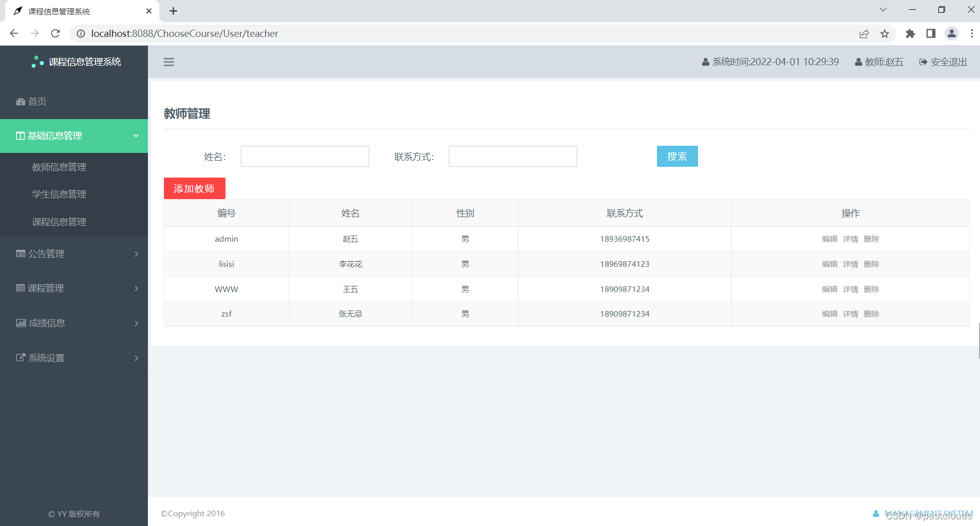
Task: Click the 搜索 search button
Action: [x=677, y=156]
